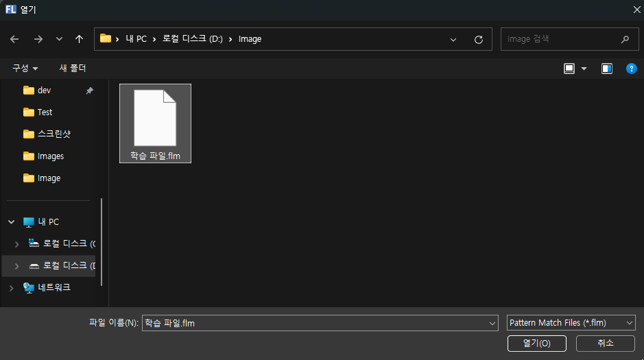Go back to the previous folder

pos(14,39)
